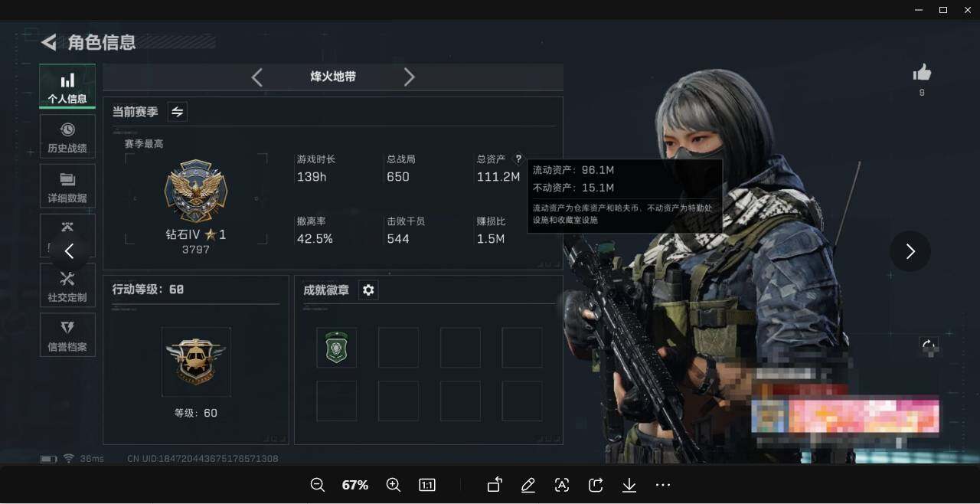
Task: Open the 成就徽章 settings gear
Action: click(368, 290)
